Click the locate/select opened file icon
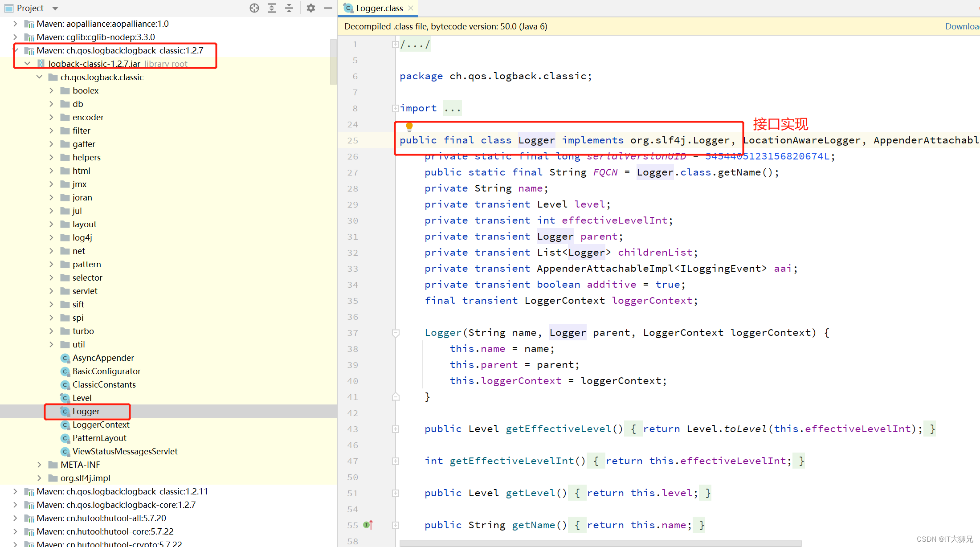Screen dimensions: 980x547 coord(254,8)
